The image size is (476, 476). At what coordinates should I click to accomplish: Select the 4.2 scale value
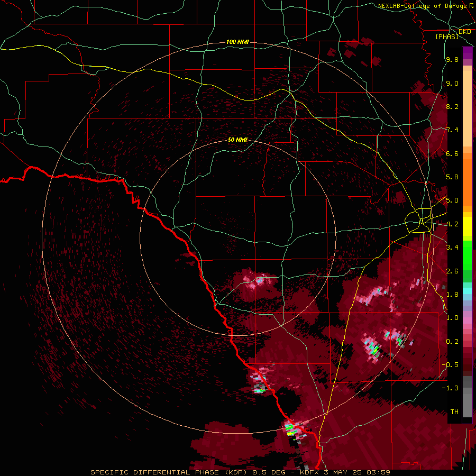tap(452, 224)
